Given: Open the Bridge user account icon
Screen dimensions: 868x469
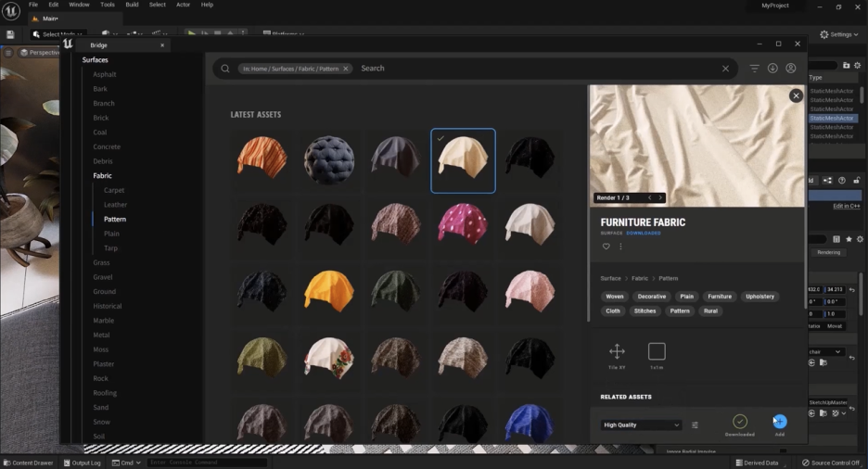Looking at the screenshot, I should click(x=791, y=68).
